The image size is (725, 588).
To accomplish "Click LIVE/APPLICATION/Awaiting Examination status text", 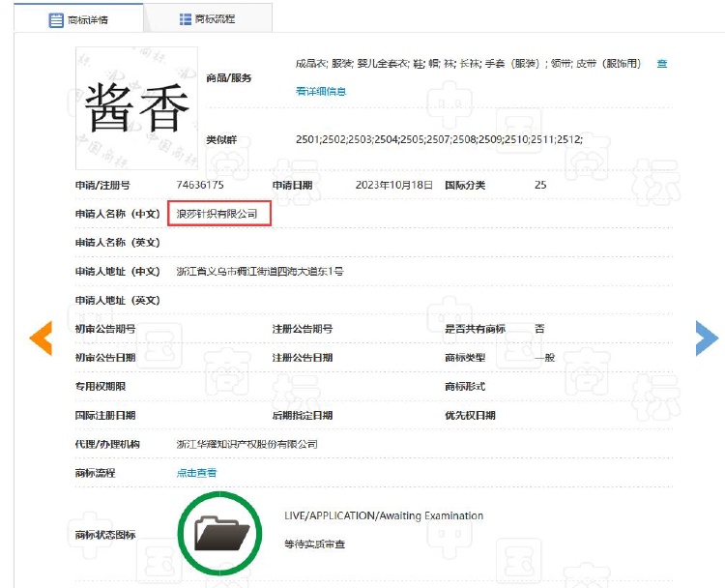I will click(x=384, y=515).
